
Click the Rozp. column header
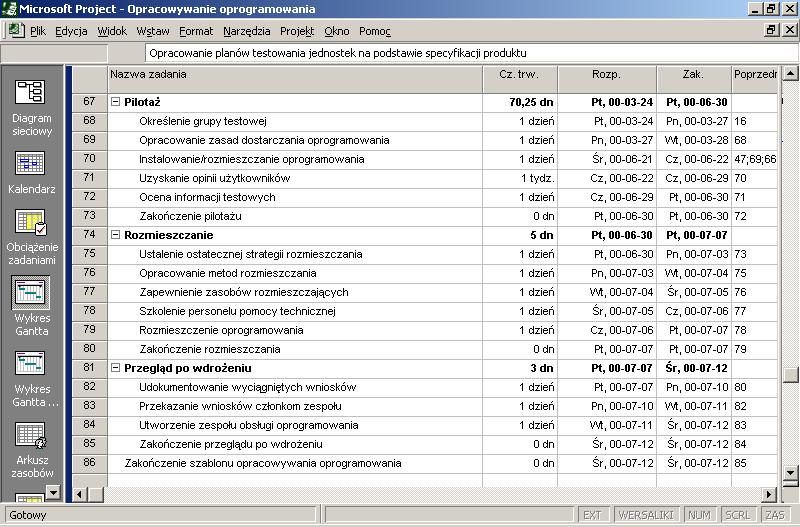(x=607, y=79)
